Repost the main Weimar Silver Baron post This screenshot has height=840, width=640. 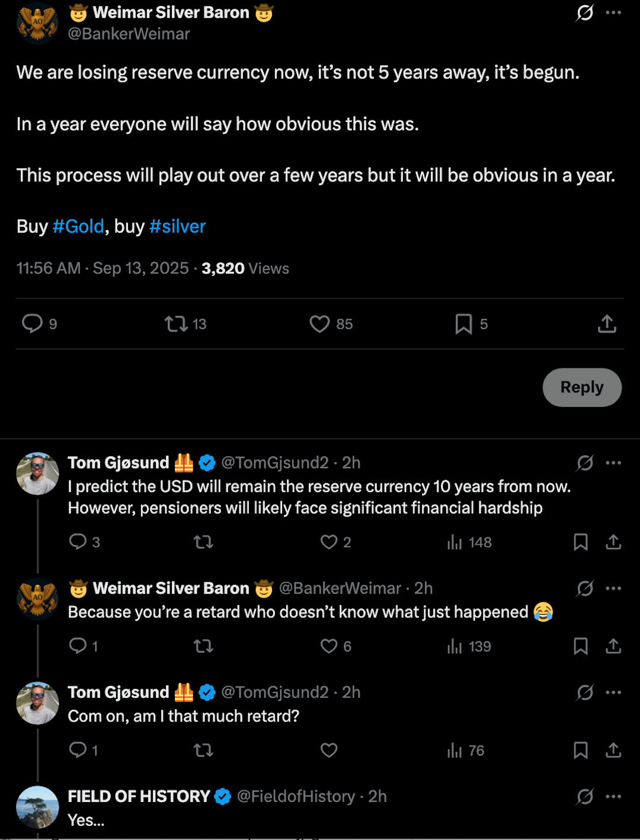tap(176, 323)
